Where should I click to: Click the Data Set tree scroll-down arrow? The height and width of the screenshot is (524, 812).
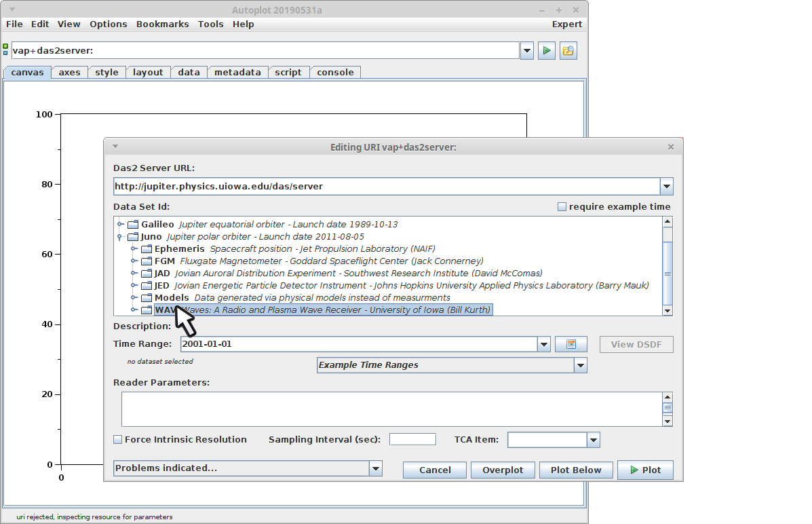coord(668,311)
